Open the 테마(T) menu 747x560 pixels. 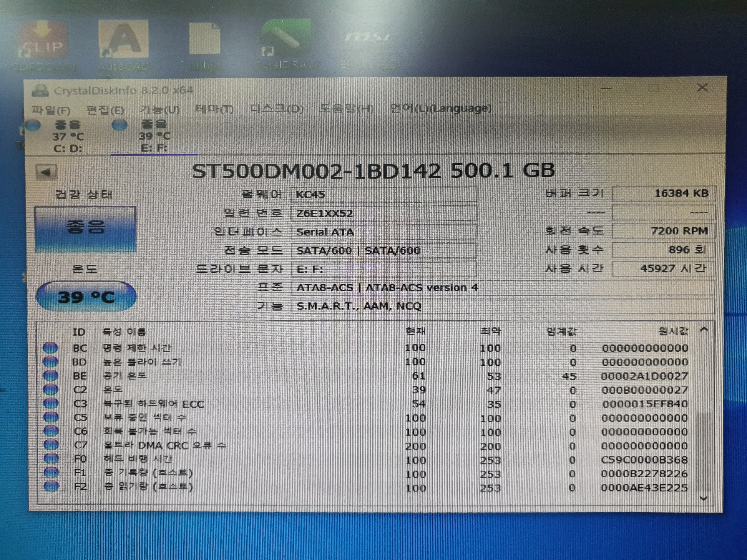tap(214, 109)
